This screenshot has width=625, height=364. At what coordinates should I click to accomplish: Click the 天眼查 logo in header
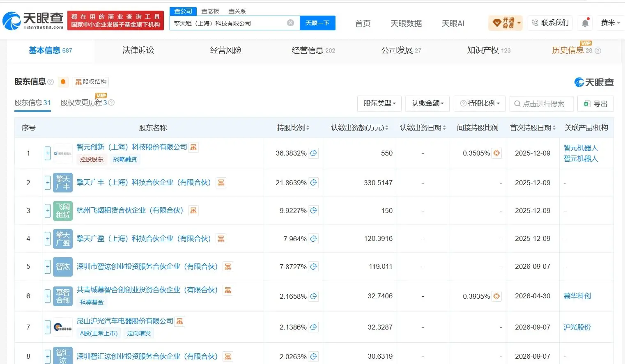[x=33, y=21]
